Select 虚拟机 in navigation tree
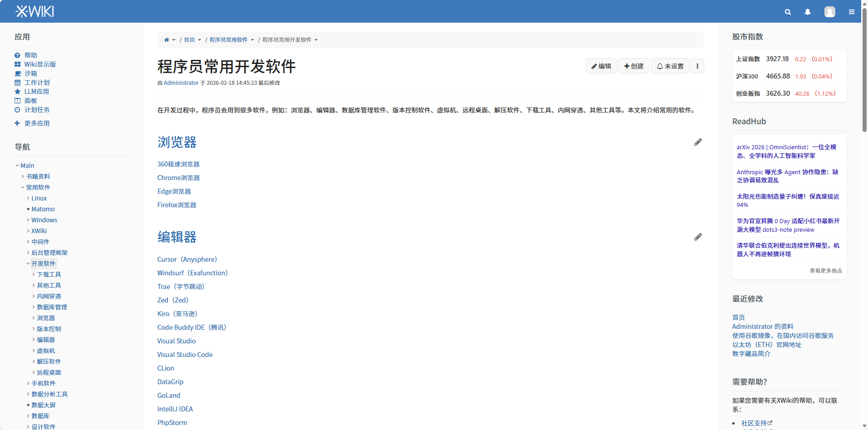 click(x=46, y=351)
